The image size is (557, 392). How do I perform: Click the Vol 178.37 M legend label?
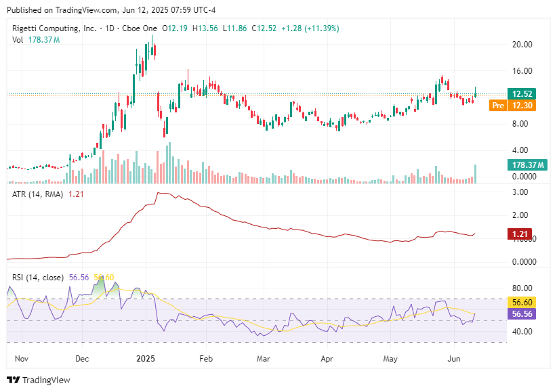click(36, 40)
